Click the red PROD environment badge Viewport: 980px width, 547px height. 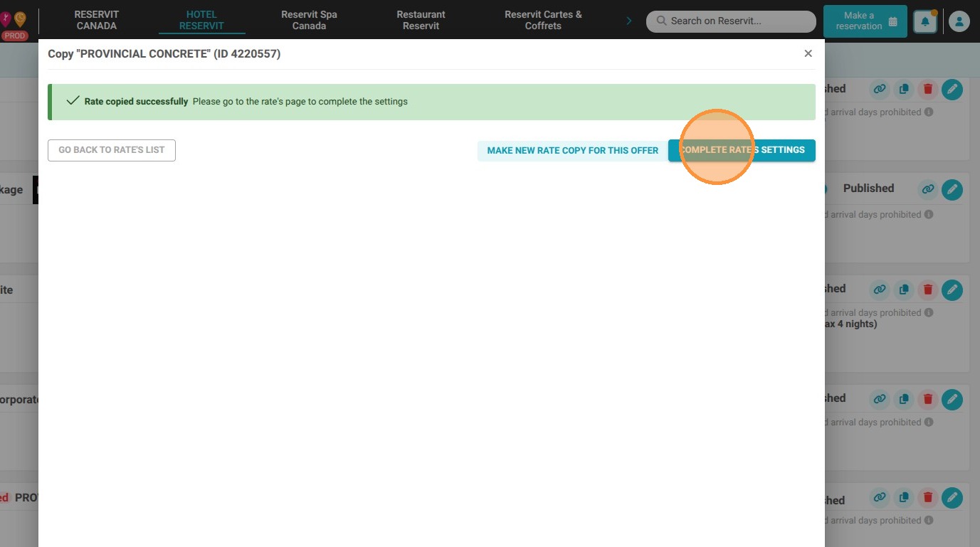(x=14, y=36)
